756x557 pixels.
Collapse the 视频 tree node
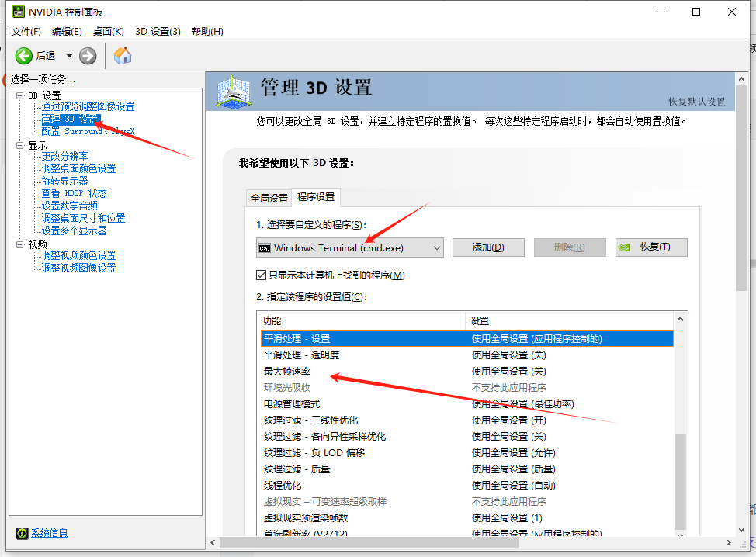19,244
